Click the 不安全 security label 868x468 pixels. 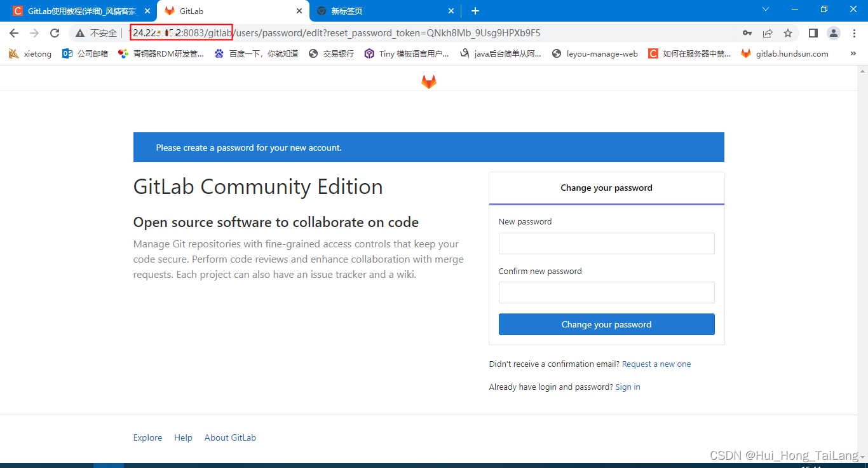[x=104, y=33]
